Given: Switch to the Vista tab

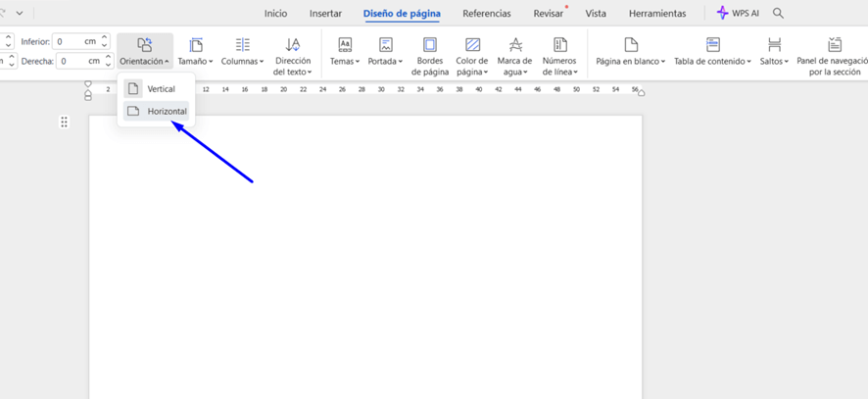Looking at the screenshot, I should click(x=596, y=14).
